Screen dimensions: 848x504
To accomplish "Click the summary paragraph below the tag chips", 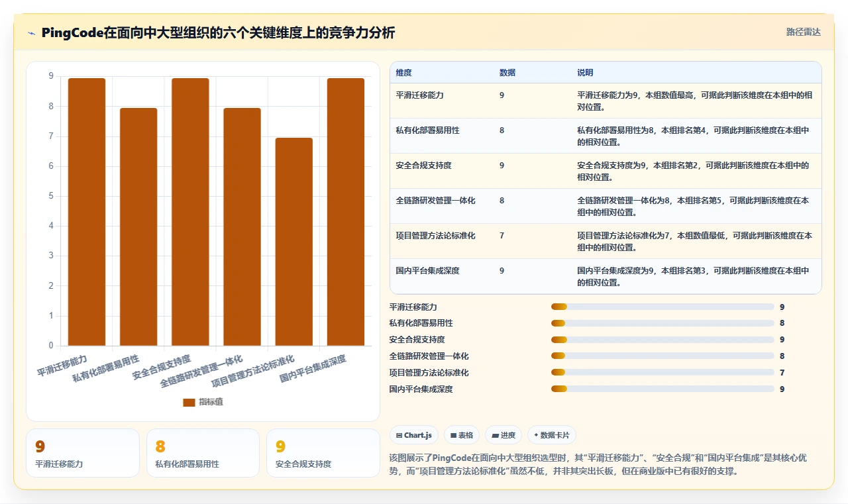I will (x=598, y=464).
